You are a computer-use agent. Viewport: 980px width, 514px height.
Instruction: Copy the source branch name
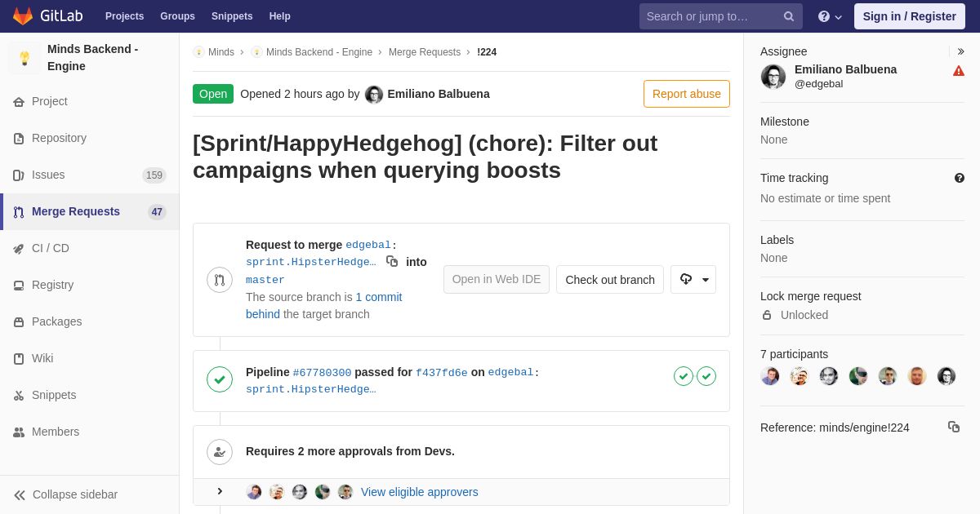point(392,261)
